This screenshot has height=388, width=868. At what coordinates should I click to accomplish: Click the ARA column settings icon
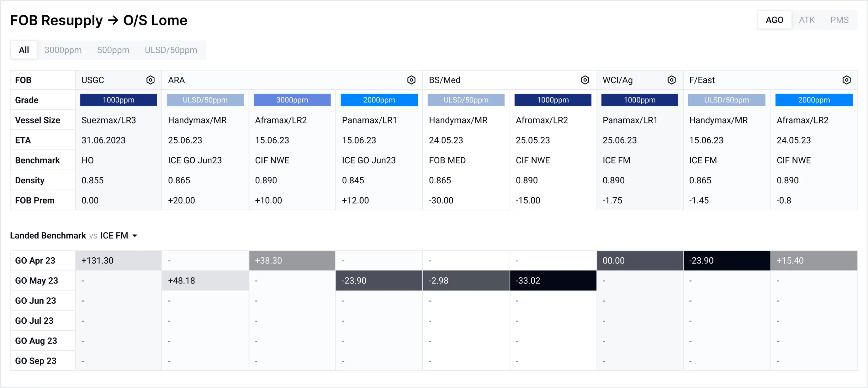pos(411,80)
